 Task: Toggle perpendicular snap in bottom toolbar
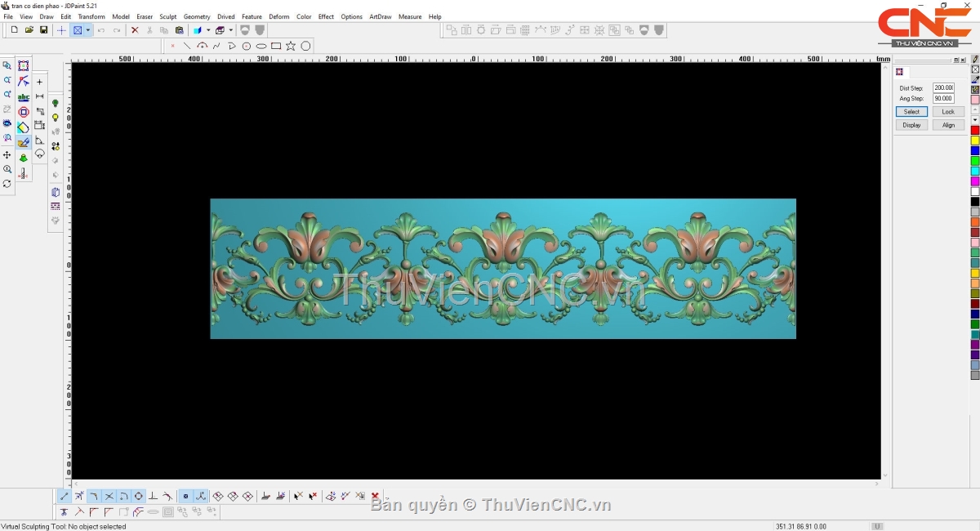(153, 496)
